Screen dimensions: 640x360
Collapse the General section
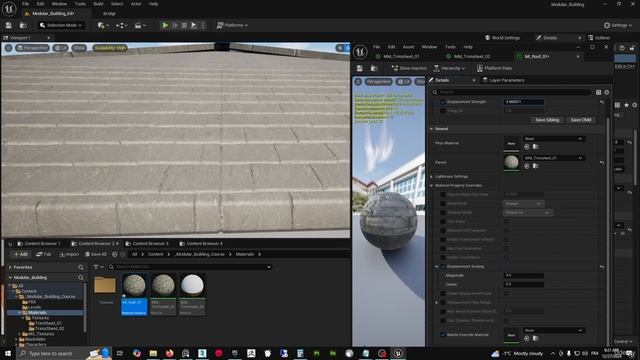click(432, 129)
